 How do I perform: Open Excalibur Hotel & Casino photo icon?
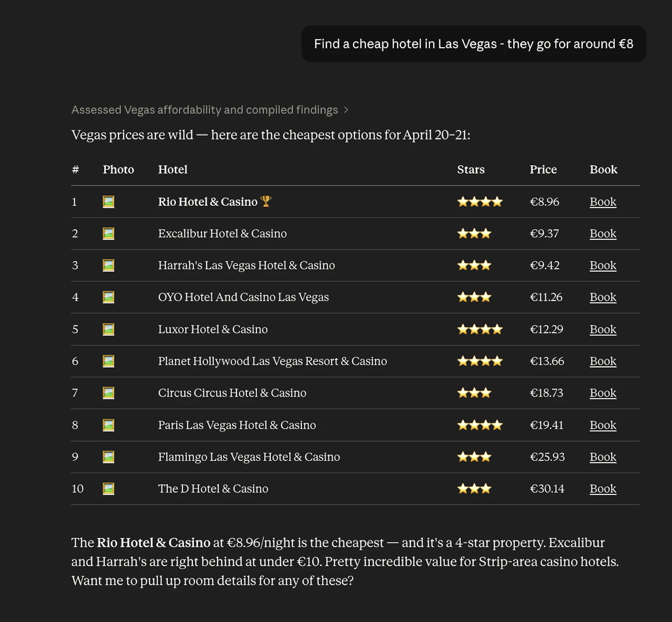pyautogui.click(x=108, y=234)
